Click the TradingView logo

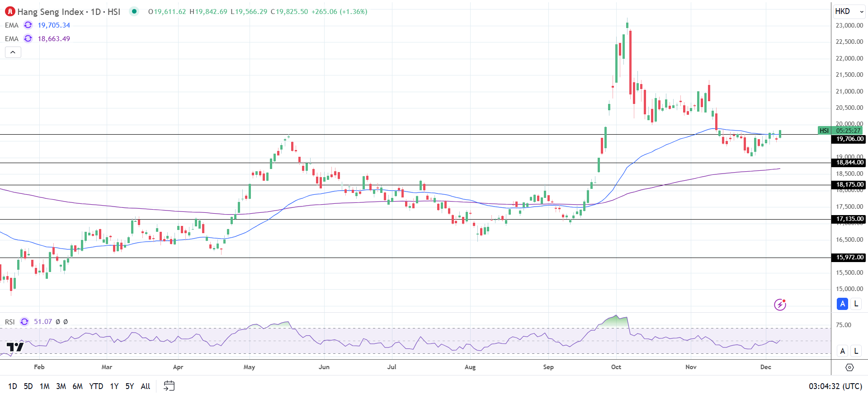coord(15,347)
